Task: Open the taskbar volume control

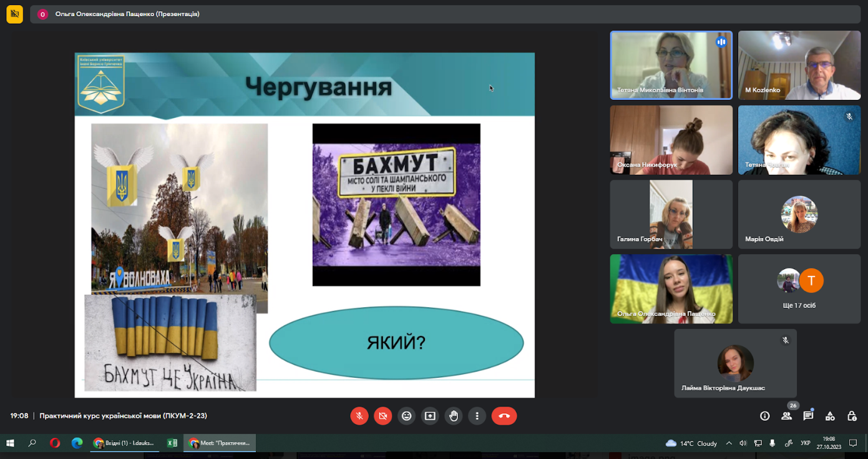Action: click(x=743, y=443)
